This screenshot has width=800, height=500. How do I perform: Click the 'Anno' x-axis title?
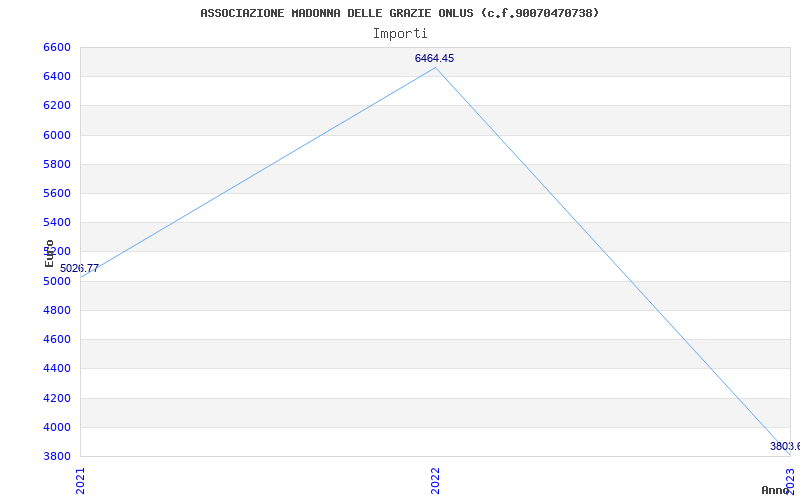coord(776,490)
